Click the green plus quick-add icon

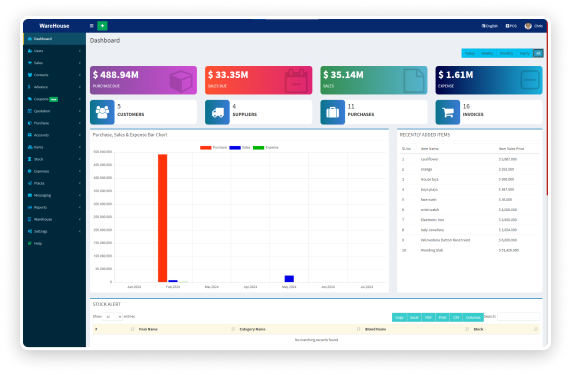[x=102, y=26]
